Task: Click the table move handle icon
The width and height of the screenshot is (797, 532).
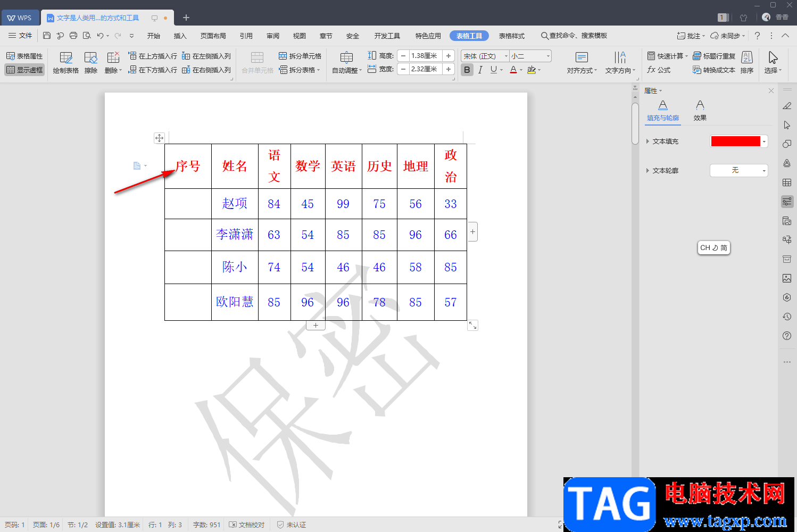Action: [x=159, y=138]
